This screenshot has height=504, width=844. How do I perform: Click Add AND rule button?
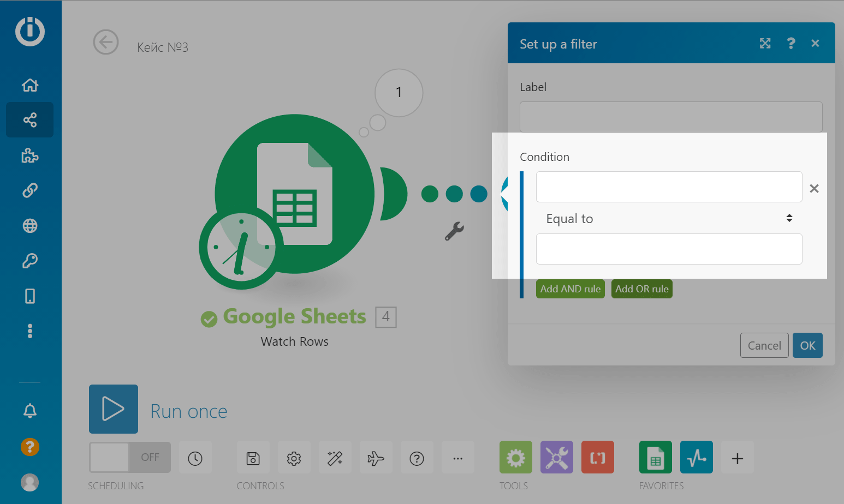570,289
